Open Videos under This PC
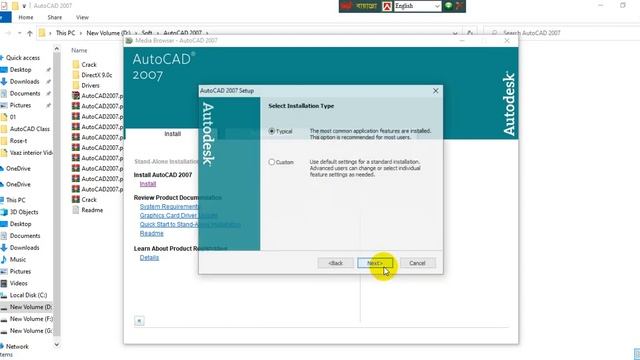640x360 pixels. point(18,283)
